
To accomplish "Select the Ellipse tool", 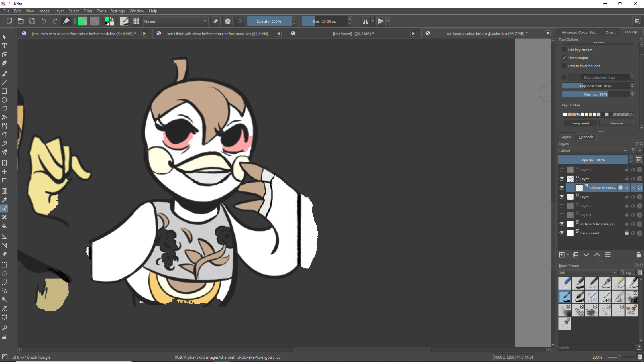I will (4, 100).
